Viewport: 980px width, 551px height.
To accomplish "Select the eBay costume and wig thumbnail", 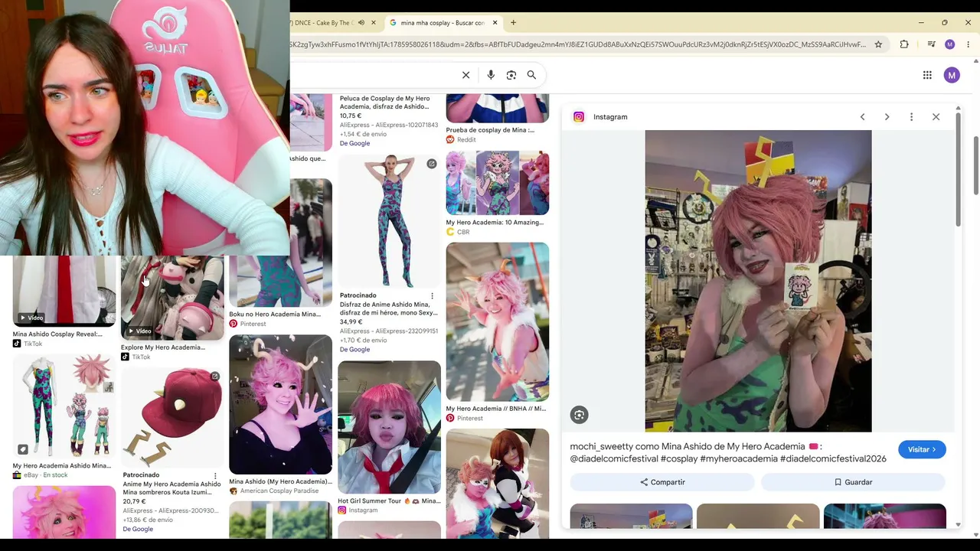I will point(64,406).
